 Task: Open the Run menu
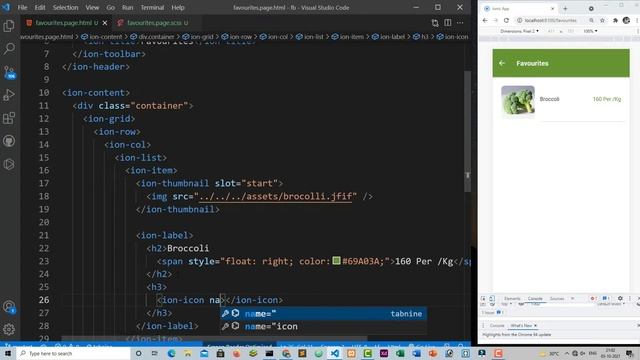tap(127, 7)
